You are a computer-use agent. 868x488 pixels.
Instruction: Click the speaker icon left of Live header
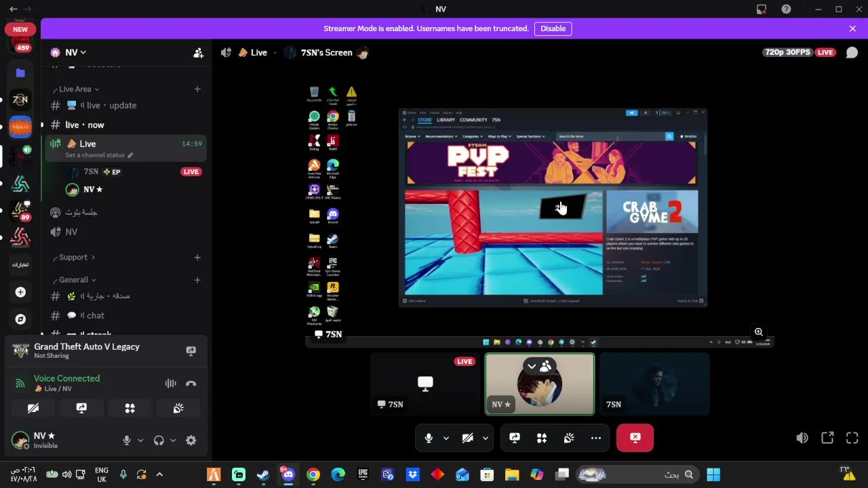pos(226,53)
